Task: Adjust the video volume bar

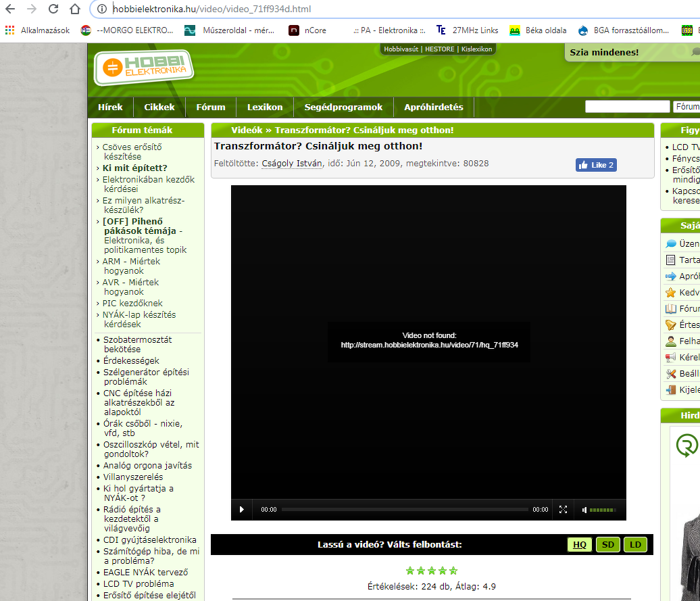Action: (603, 510)
